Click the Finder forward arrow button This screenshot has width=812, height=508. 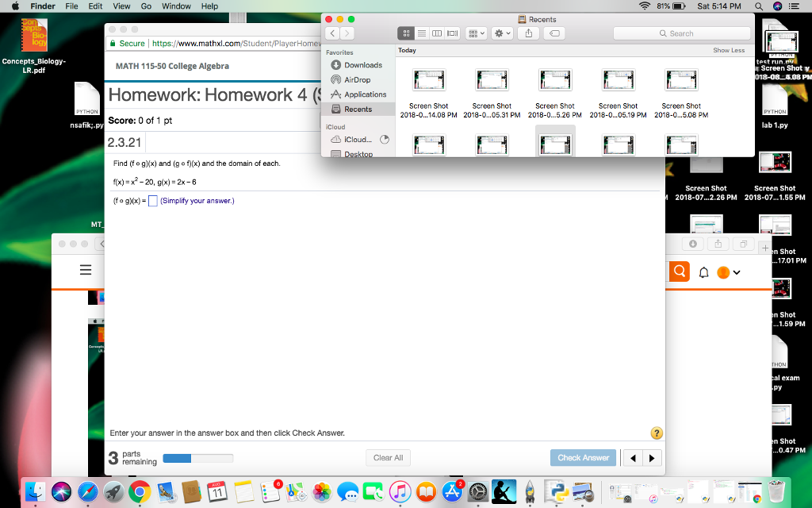click(347, 33)
